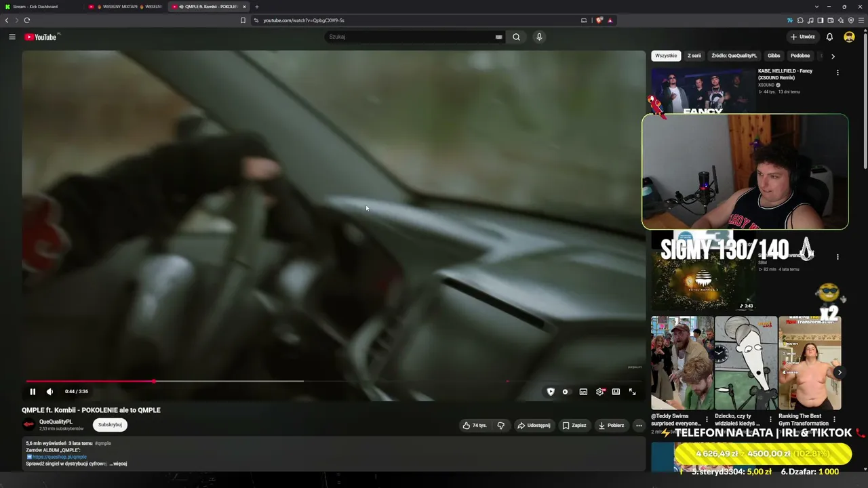Viewport: 868px width, 488px height.
Task: Open the Brave Wallet icon
Action: pos(831,20)
